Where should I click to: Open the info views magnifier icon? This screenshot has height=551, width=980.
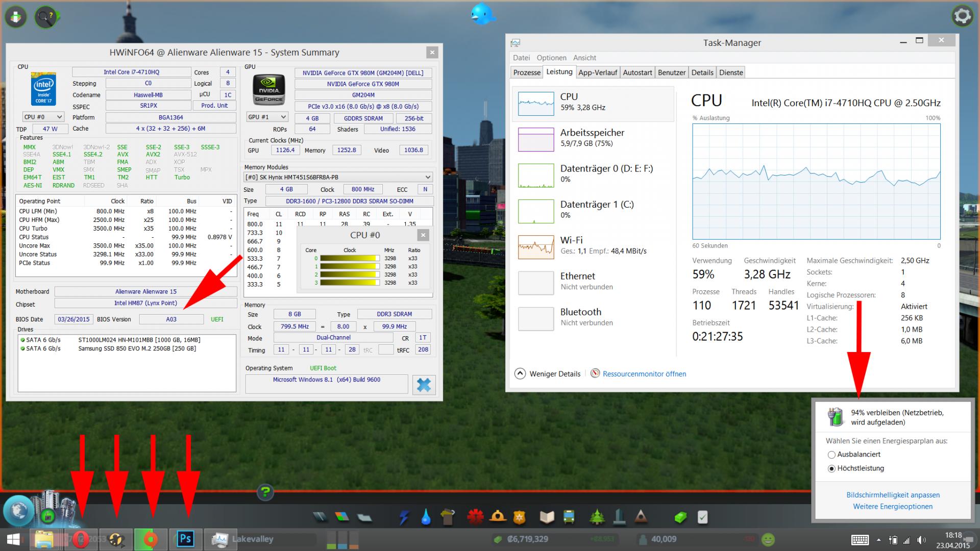click(46, 17)
